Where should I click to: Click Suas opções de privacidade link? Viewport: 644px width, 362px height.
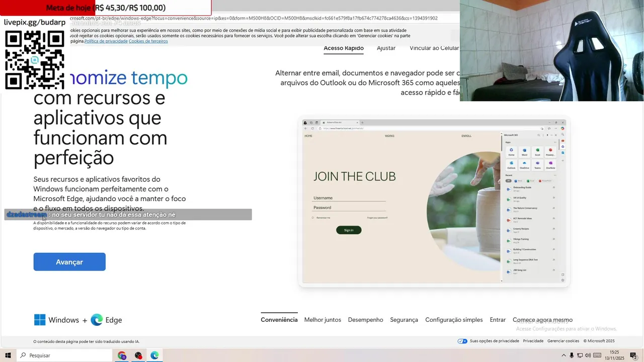pyautogui.click(x=494, y=341)
